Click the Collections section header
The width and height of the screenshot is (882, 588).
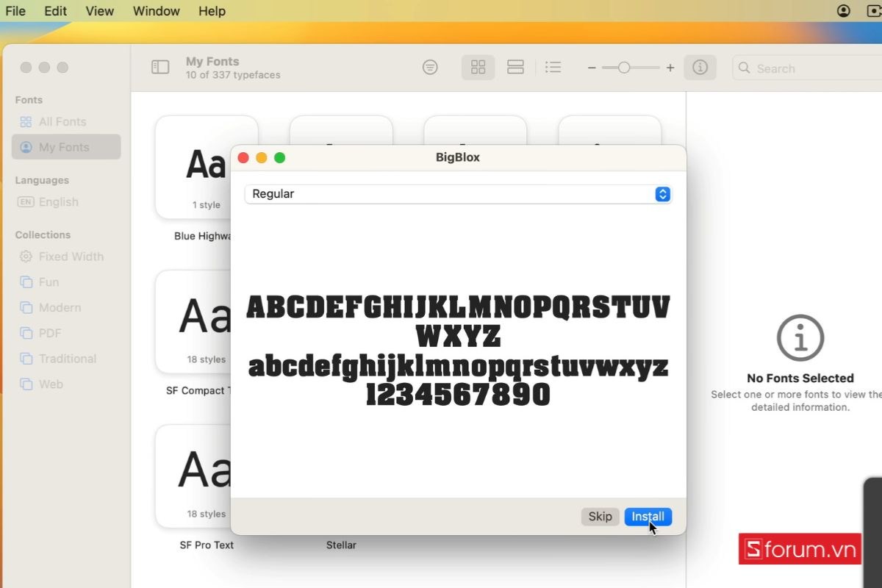tap(43, 235)
